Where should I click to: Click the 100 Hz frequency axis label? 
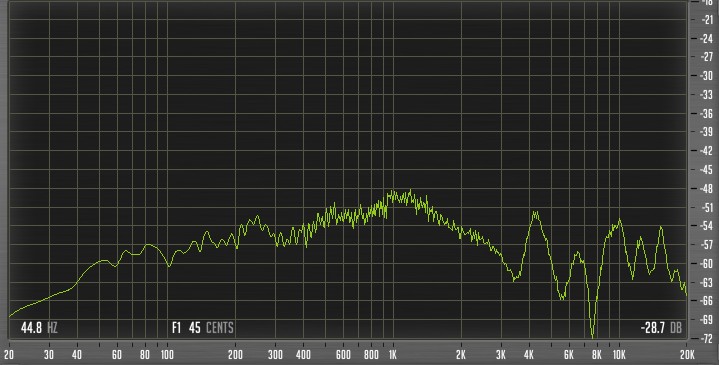(x=167, y=354)
